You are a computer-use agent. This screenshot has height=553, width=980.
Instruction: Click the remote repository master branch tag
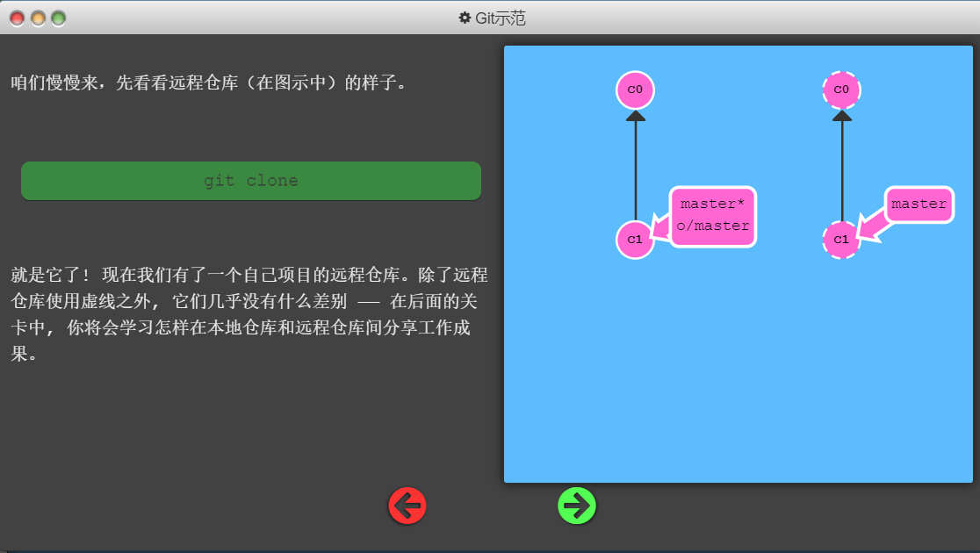[919, 205]
